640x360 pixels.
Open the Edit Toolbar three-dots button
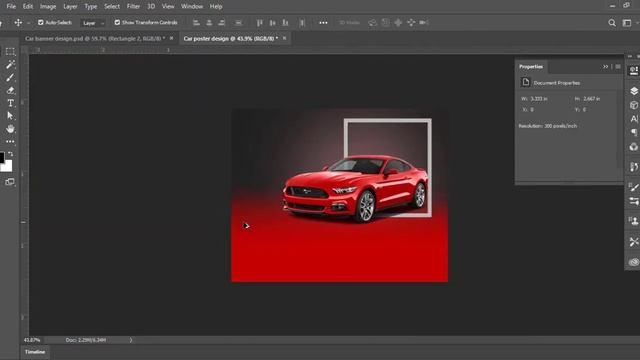(10, 142)
